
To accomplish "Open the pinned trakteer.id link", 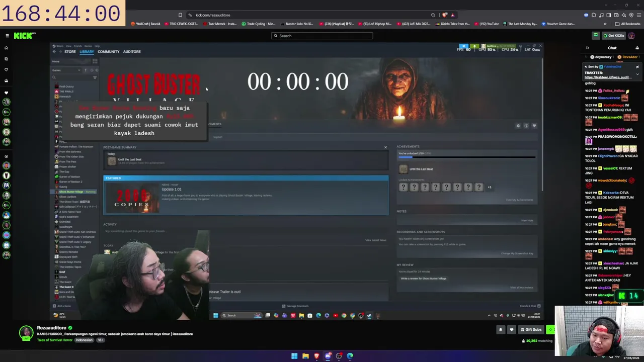I will point(608,77).
